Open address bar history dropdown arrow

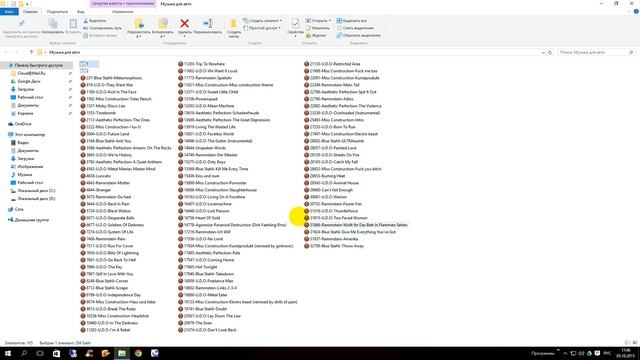pyautogui.click(x=543, y=52)
